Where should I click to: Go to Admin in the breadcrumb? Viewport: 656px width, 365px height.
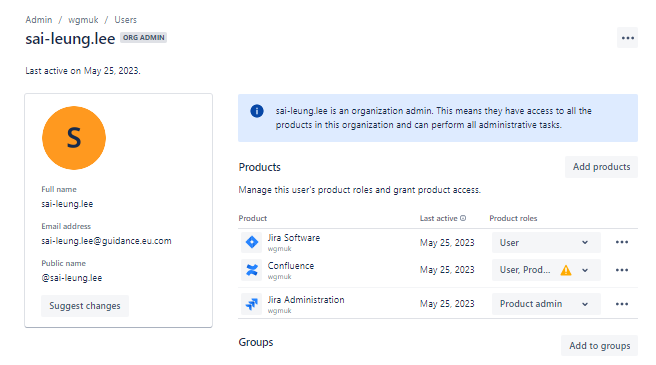[39, 20]
